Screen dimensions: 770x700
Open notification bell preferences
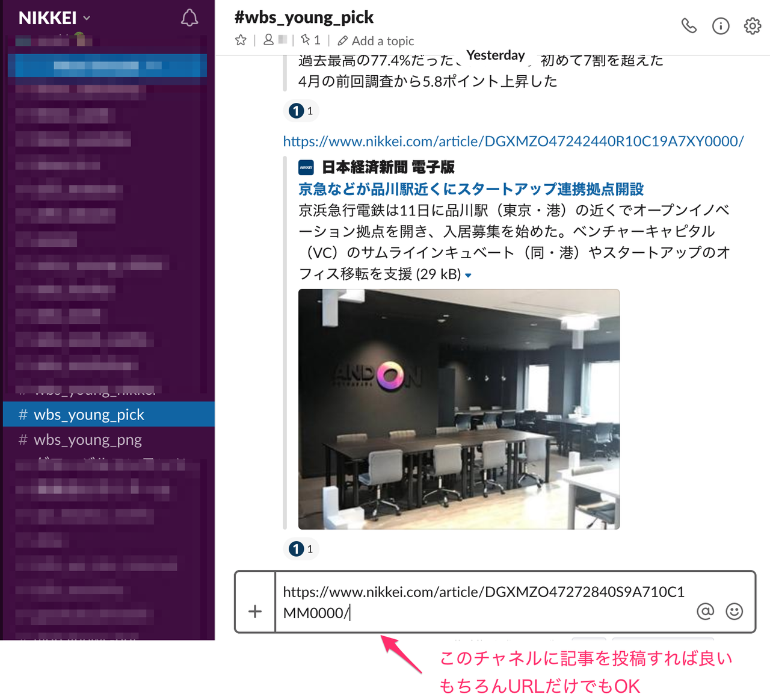[189, 18]
